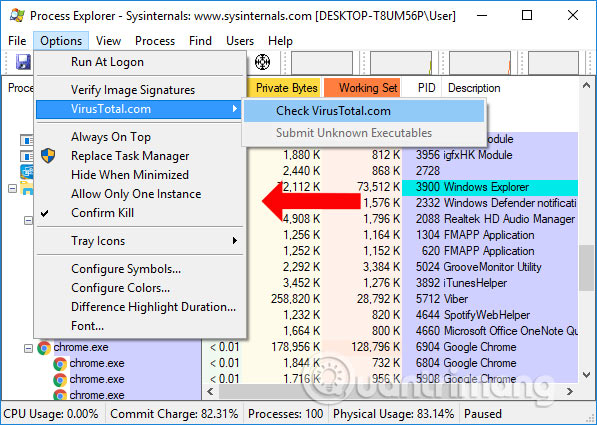The width and height of the screenshot is (597, 425).
Task: Toggle Verify Image Signatures
Action: point(139,90)
